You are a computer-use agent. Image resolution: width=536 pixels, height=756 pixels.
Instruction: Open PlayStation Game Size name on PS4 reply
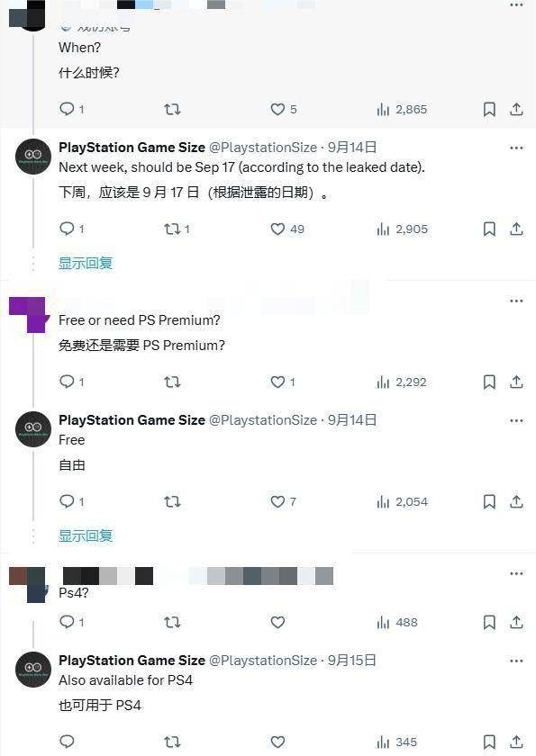point(132,660)
